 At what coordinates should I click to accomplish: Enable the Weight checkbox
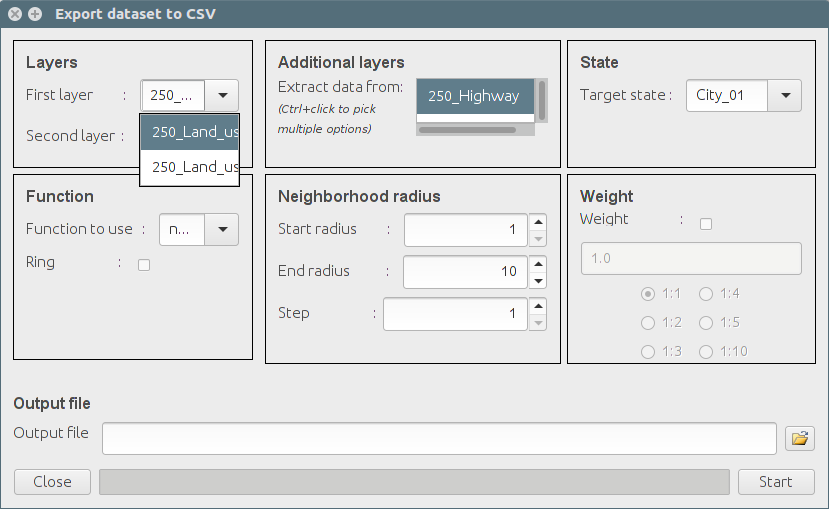706,224
